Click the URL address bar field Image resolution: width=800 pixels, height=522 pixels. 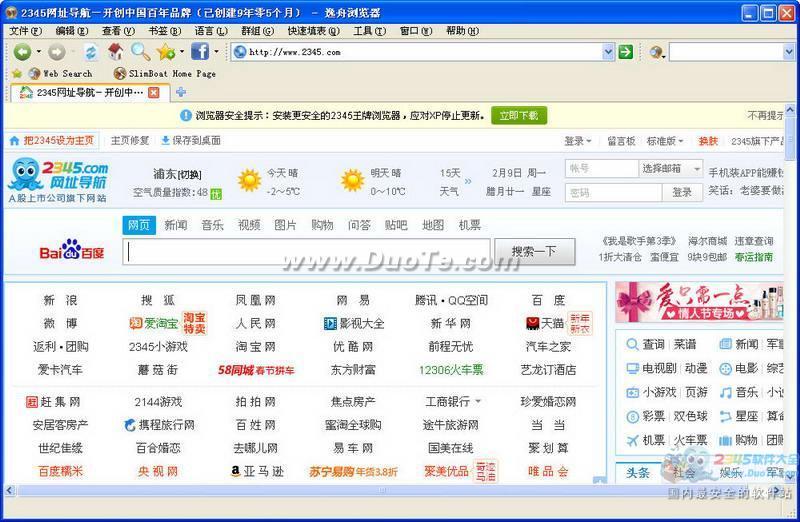tap(417, 52)
